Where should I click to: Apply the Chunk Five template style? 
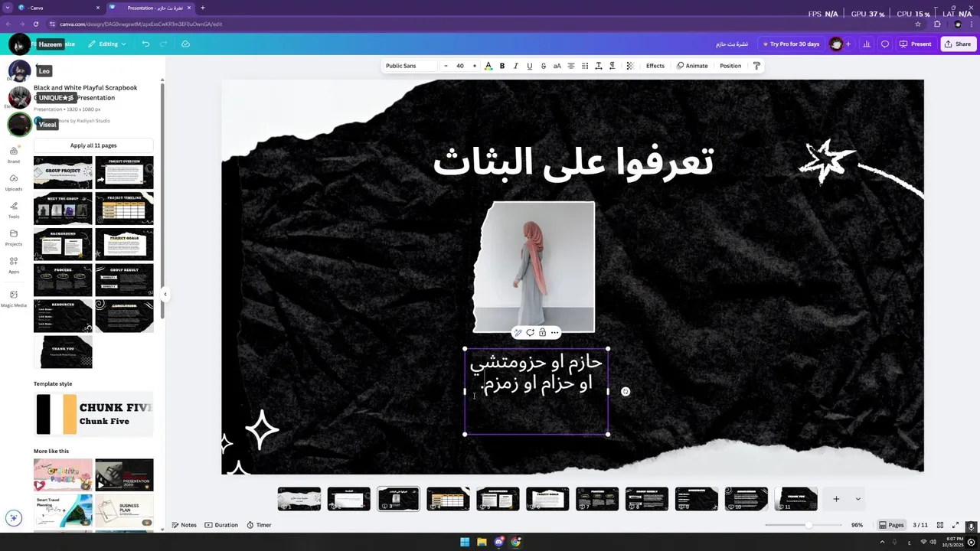[94, 414]
